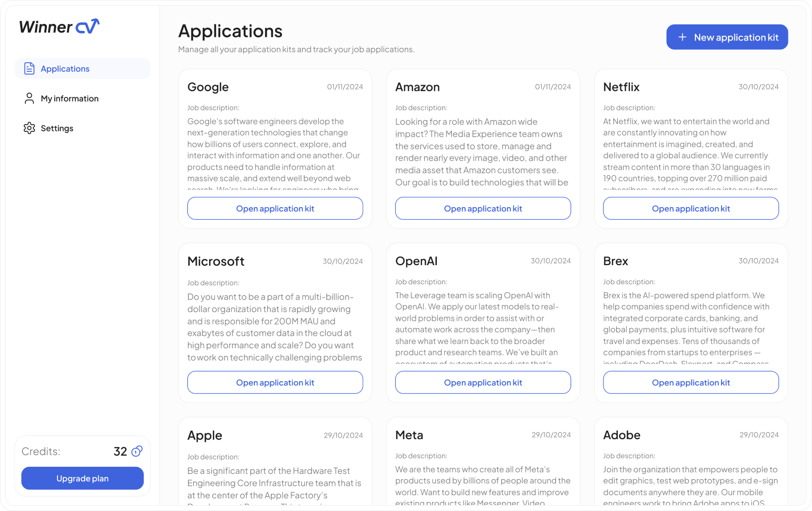This screenshot has height=511, width=812.
Task: Click the Meta card date 29/10/2024
Action: 551,435
